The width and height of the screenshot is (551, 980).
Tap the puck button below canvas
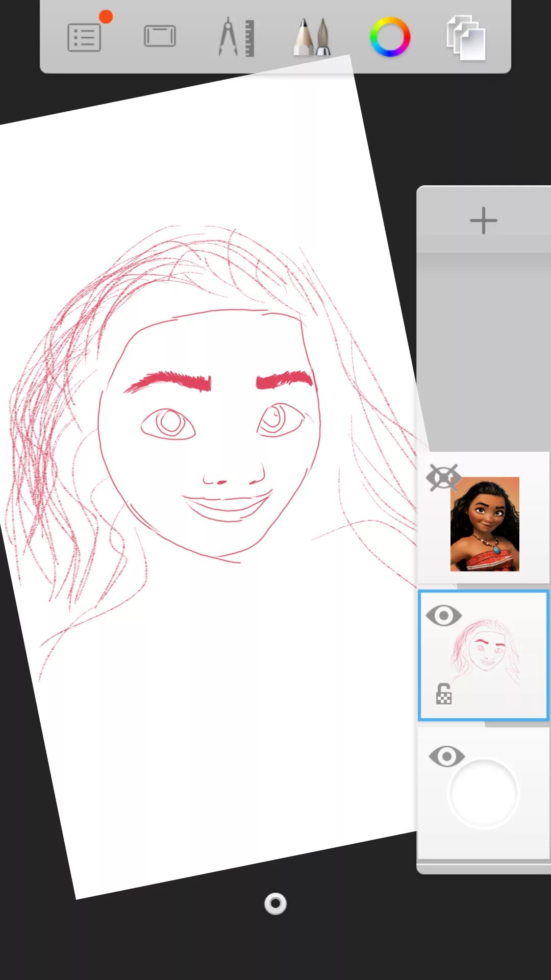275,904
